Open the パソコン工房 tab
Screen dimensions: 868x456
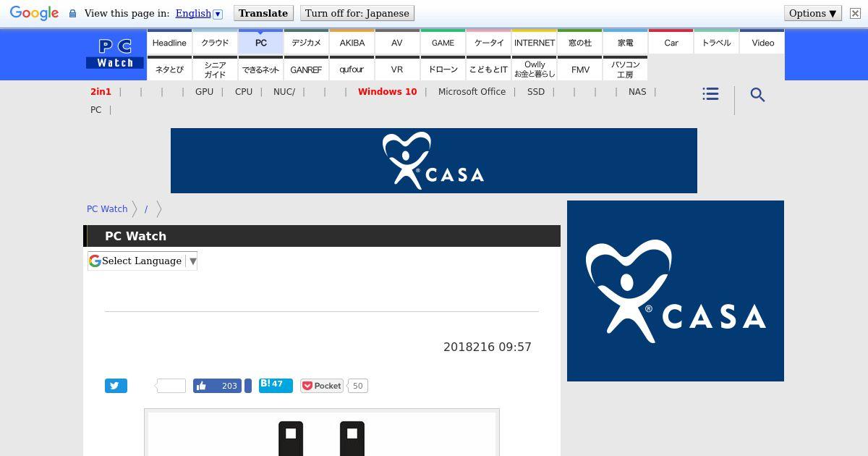tap(625, 69)
